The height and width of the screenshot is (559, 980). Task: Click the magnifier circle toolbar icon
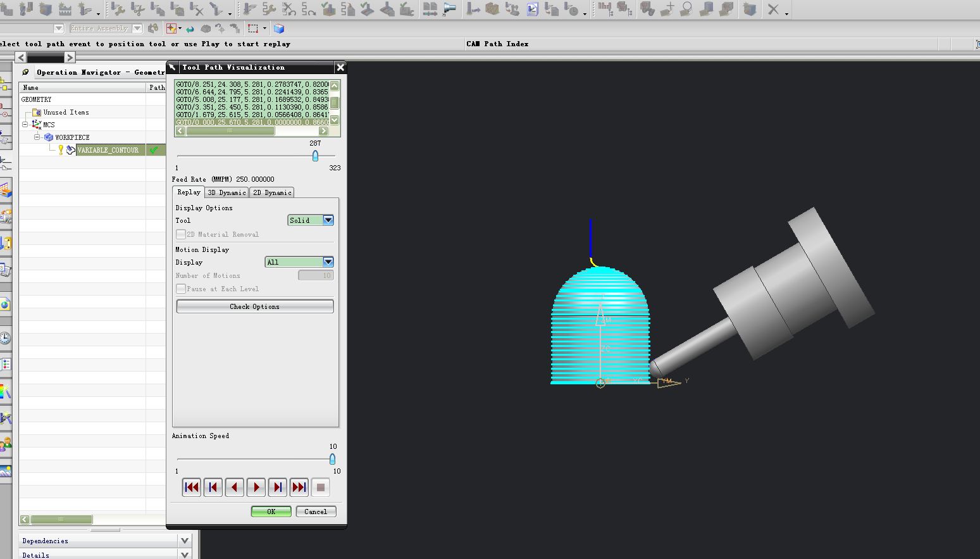click(686, 9)
